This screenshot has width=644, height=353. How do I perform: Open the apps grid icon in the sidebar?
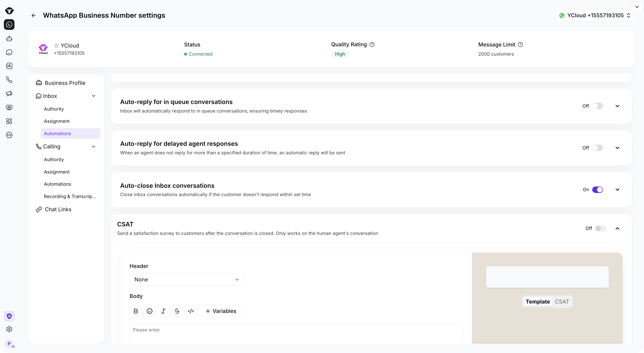[9, 121]
